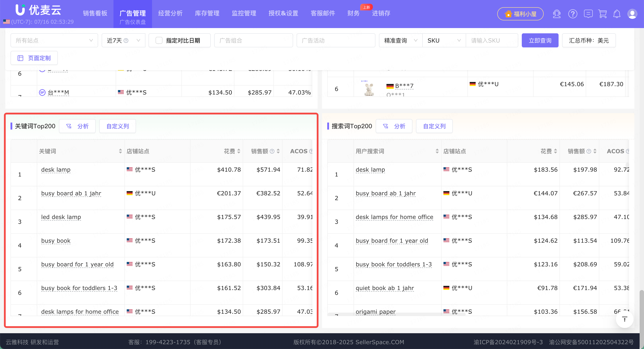Open the 汇总币种 currency selector

tap(589, 40)
